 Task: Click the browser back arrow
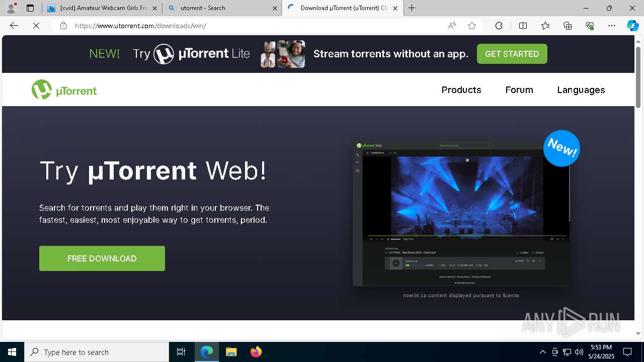[x=14, y=26]
